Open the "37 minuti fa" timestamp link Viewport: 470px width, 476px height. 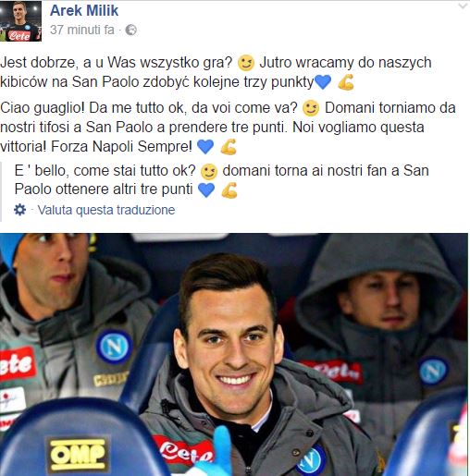[82, 31]
